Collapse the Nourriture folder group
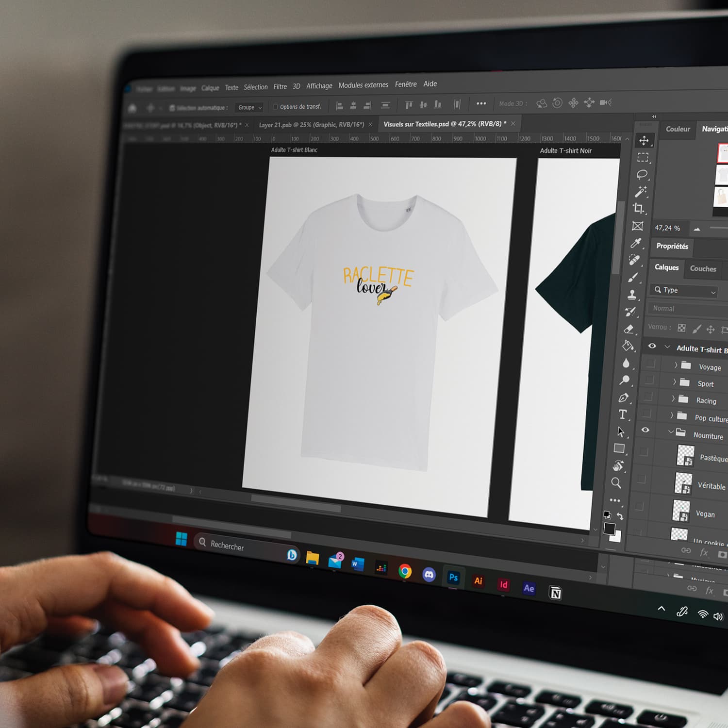Screen dimensions: 728x728 coord(671,431)
